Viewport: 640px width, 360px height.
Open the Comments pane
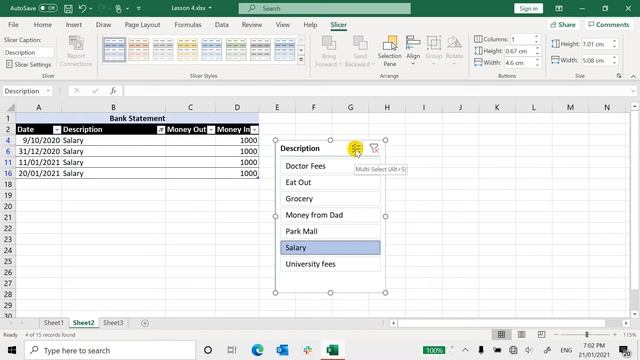pyautogui.click(x=609, y=24)
